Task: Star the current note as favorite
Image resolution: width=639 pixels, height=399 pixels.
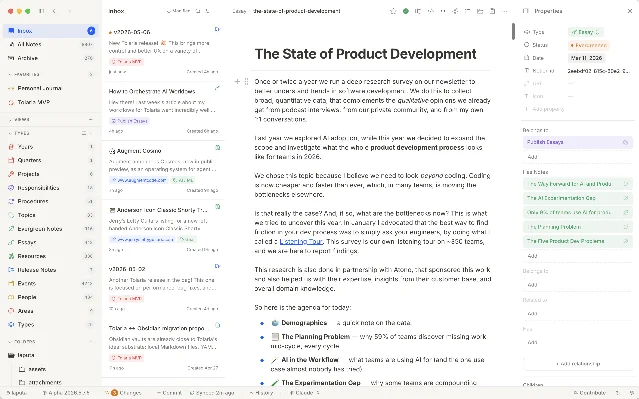Action: pos(393,11)
